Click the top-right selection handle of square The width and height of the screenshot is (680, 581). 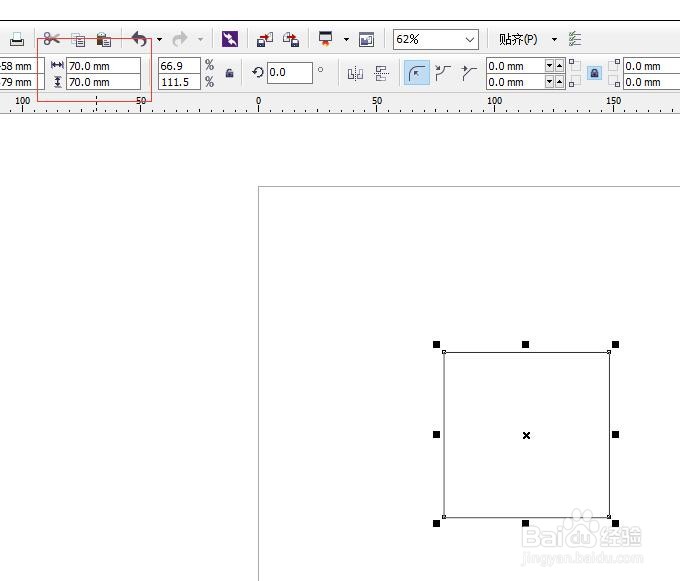tap(615, 344)
